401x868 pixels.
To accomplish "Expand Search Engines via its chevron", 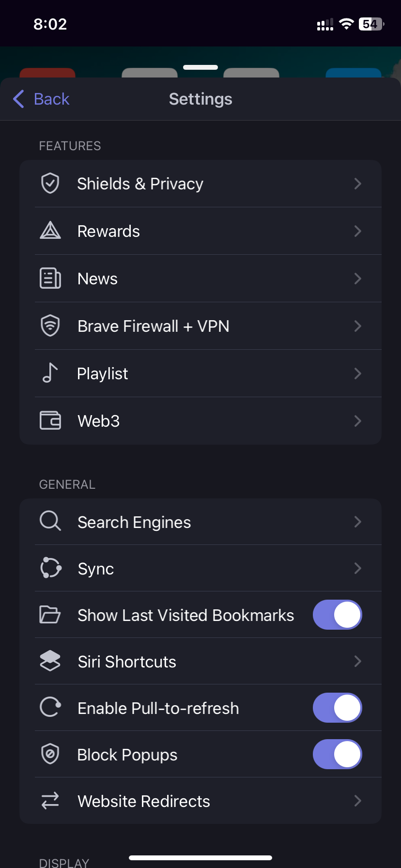I will (x=357, y=522).
